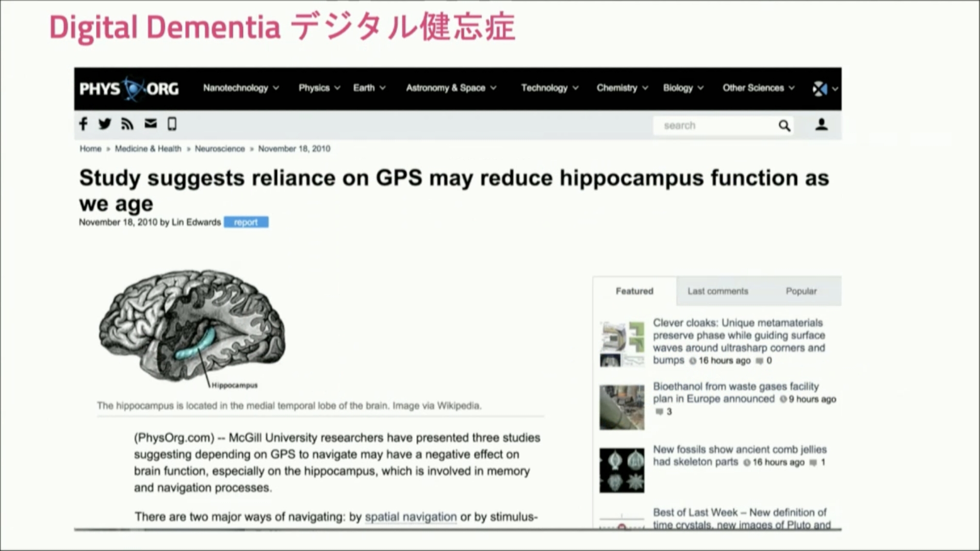The image size is (980, 551).
Task: Click the Facebook share icon
Action: (x=84, y=124)
